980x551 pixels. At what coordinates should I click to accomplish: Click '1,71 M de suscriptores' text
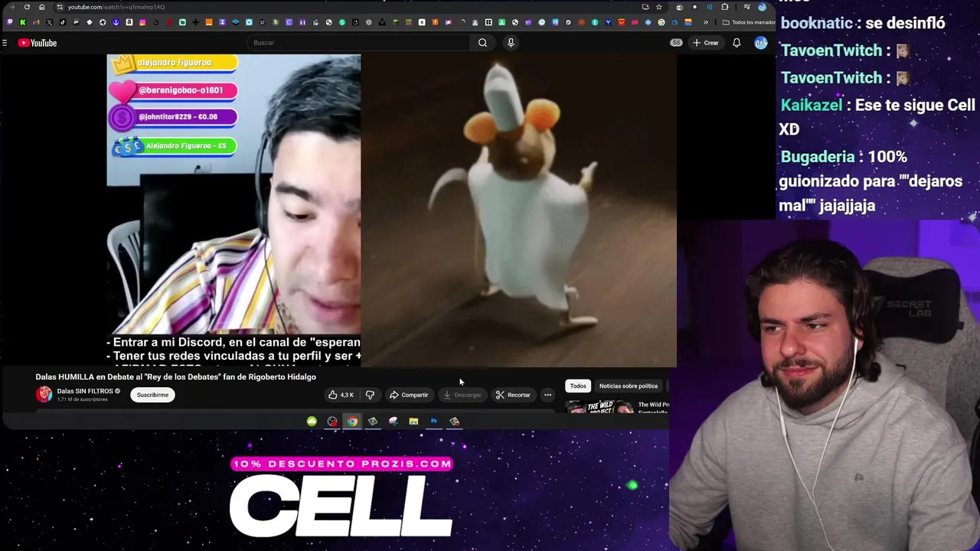point(82,399)
